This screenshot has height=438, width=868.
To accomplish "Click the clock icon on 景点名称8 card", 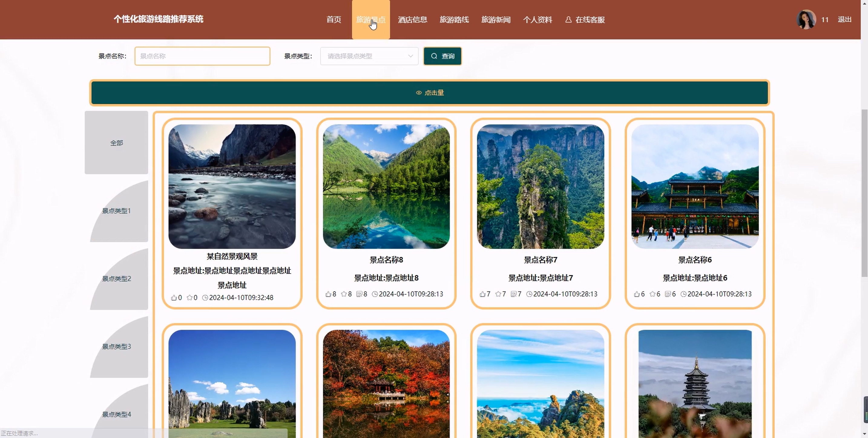I will 375,294.
